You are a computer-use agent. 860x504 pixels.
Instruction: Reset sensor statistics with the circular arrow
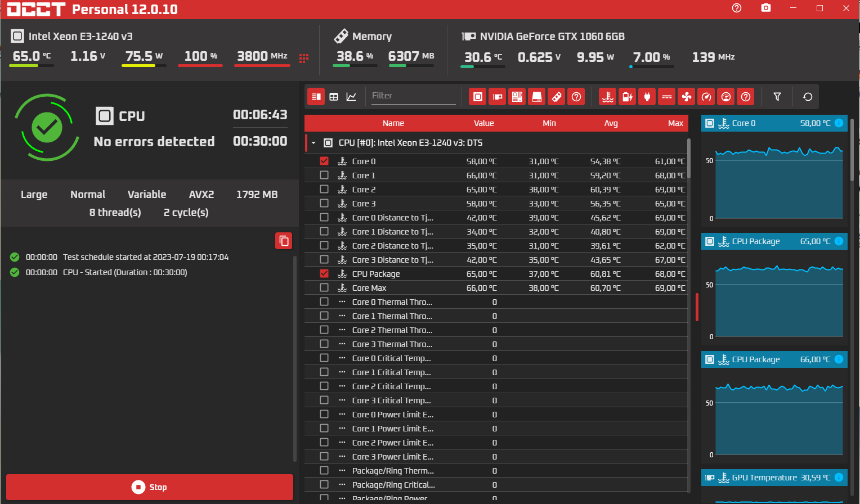pyautogui.click(x=808, y=97)
